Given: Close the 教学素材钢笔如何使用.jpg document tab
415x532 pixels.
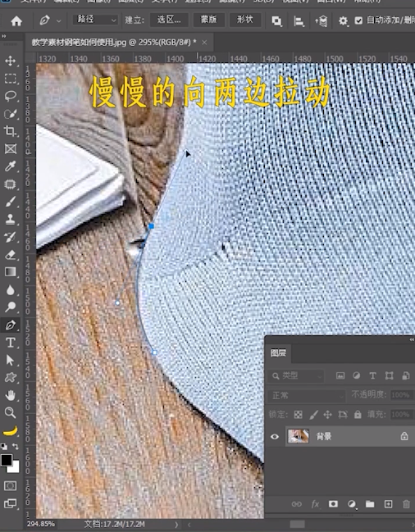Looking at the screenshot, I should [204, 43].
